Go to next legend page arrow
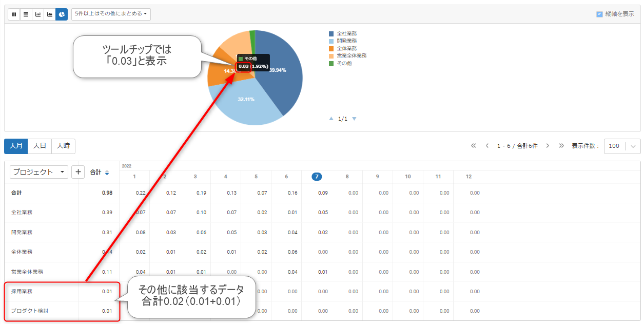Viewport: 644px width, 324px height. click(354, 119)
